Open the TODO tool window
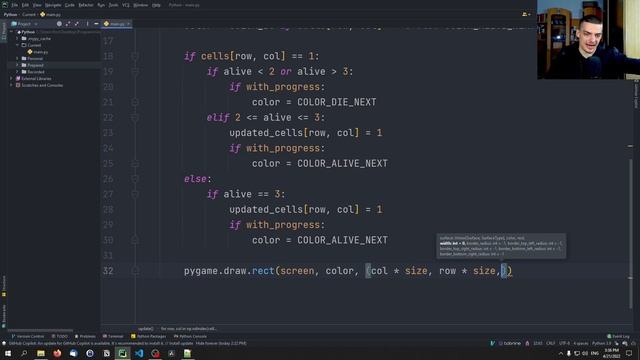Screen dimensions: 640x360 tap(60, 336)
